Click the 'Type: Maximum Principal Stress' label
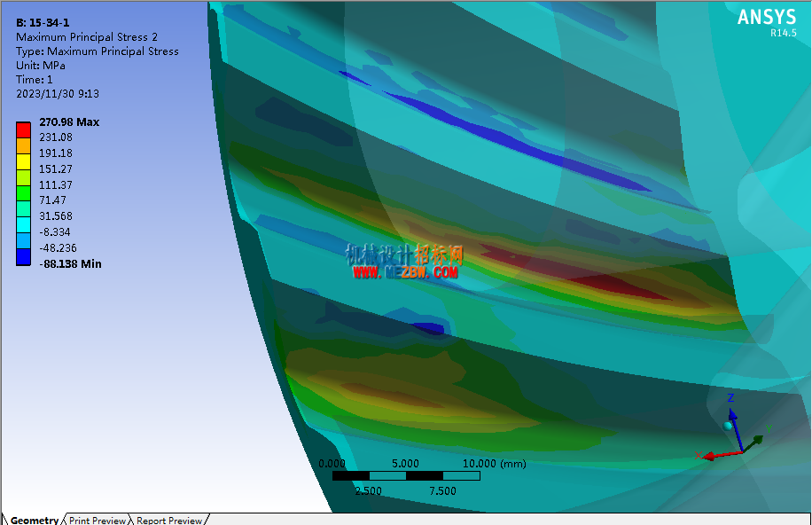This screenshot has width=812, height=525. (x=98, y=51)
